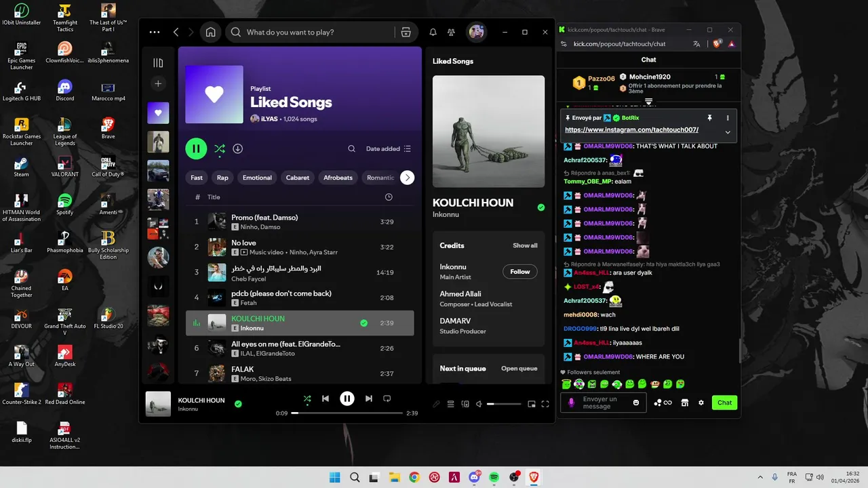This screenshot has height=488, width=868.
Task: Collapse Your Library sidebar icon
Action: [x=158, y=62]
